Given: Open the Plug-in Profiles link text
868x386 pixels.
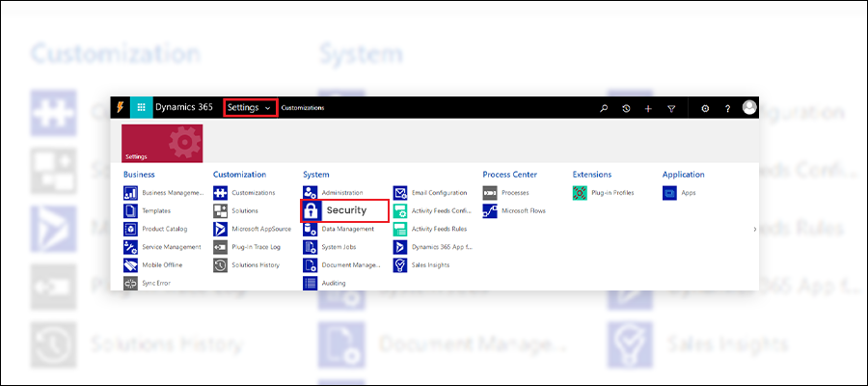Looking at the screenshot, I should (612, 193).
